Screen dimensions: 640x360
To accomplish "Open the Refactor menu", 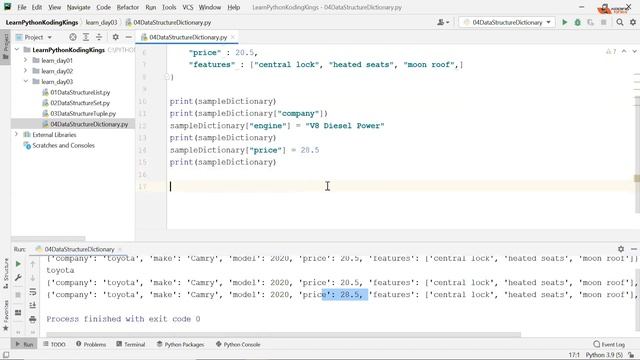I will coord(128,7).
